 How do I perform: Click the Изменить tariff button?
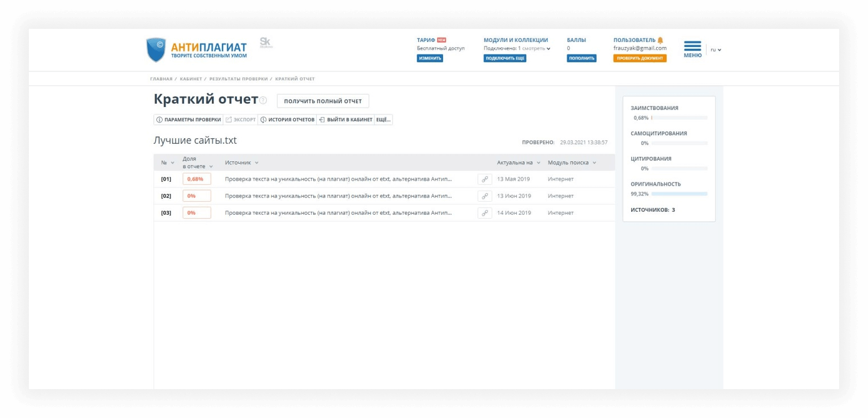tap(429, 58)
